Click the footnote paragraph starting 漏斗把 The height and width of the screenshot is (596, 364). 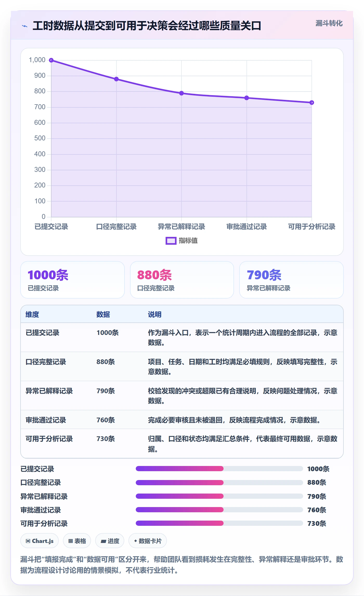(x=182, y=565)
